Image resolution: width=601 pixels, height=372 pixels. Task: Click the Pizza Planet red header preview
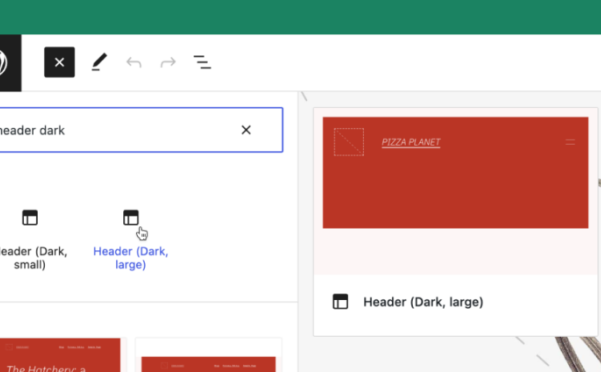(455, 173)
